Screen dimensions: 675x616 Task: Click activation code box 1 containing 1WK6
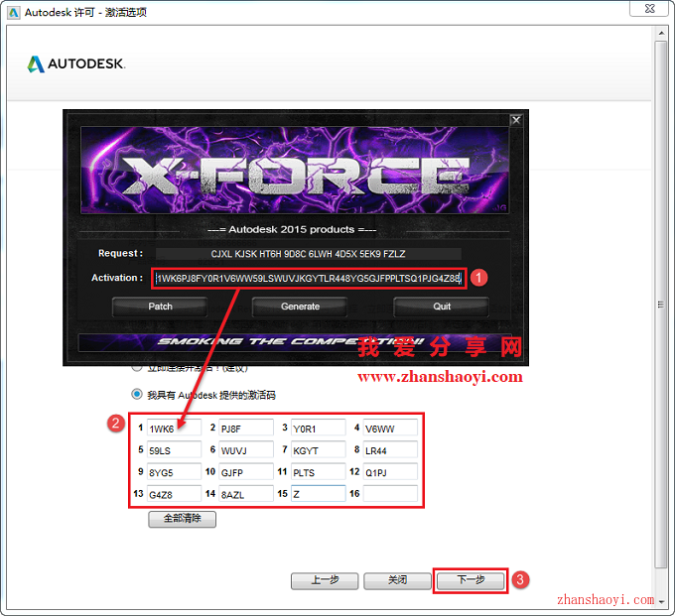click(x=174, y=428)
